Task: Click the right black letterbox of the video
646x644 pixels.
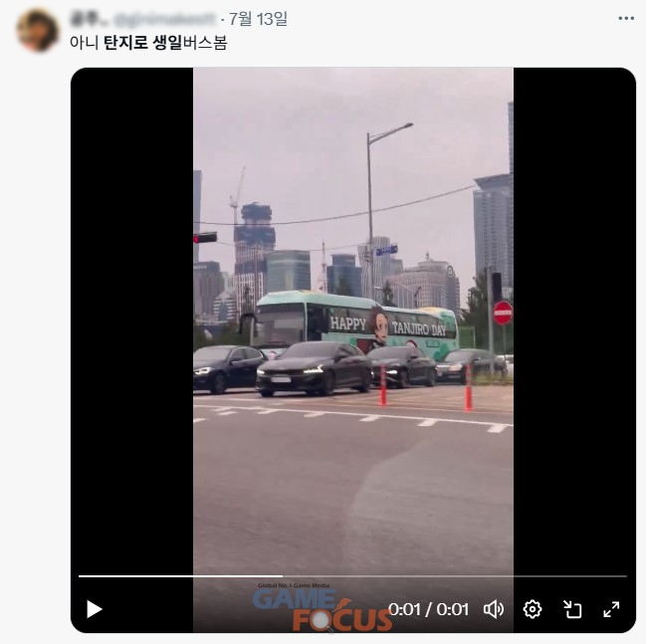Action: tap(574, 322)
